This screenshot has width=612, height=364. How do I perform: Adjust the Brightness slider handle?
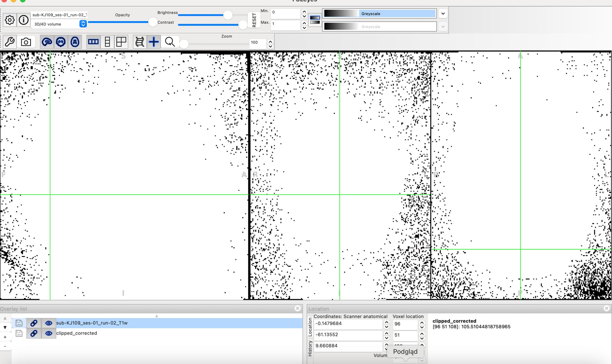228,15
